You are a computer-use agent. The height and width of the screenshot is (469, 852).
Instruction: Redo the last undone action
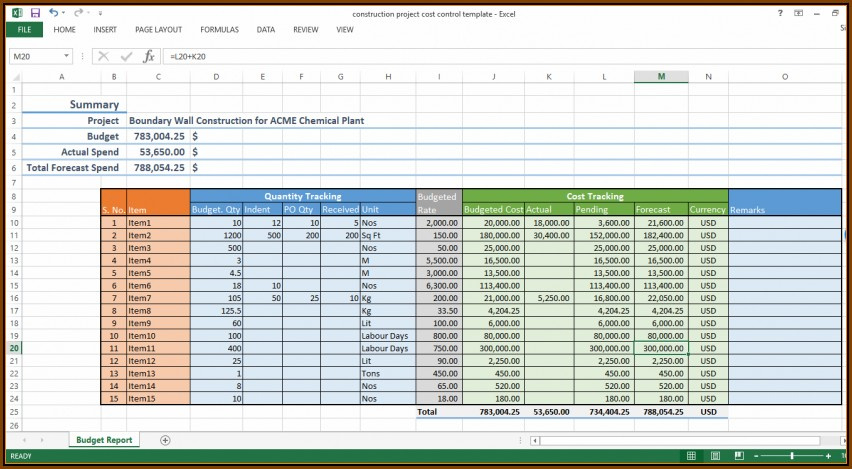tap(78, 12)
